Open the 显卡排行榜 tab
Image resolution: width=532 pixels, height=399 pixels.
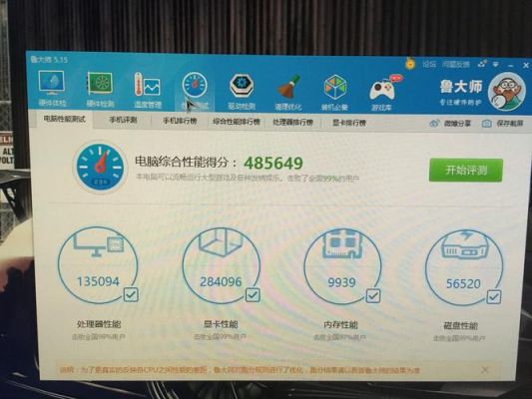[349, 123]
